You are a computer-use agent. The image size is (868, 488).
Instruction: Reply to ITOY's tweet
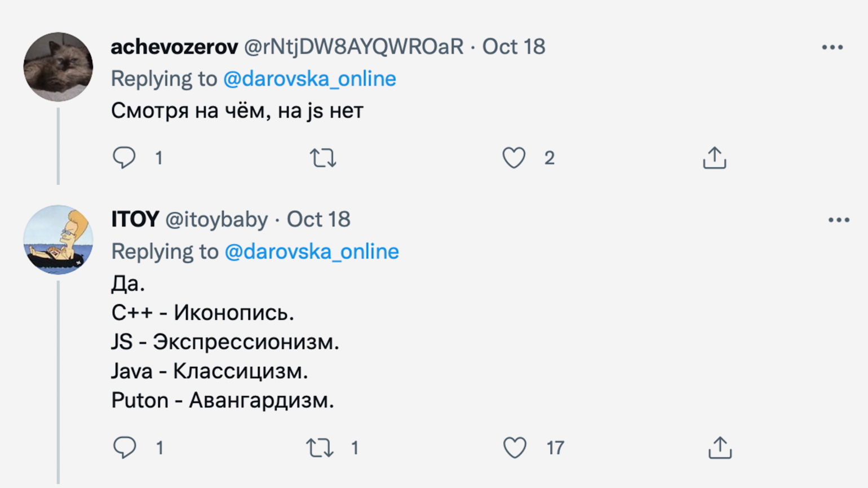125,447
